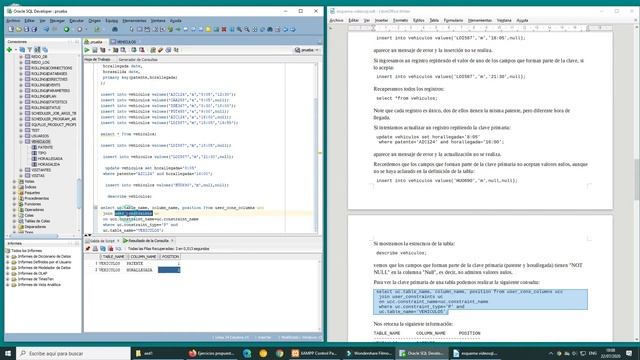
Task: Open the Insertar menu in LibreOffice Writer
Action: (x=381, y=20)
